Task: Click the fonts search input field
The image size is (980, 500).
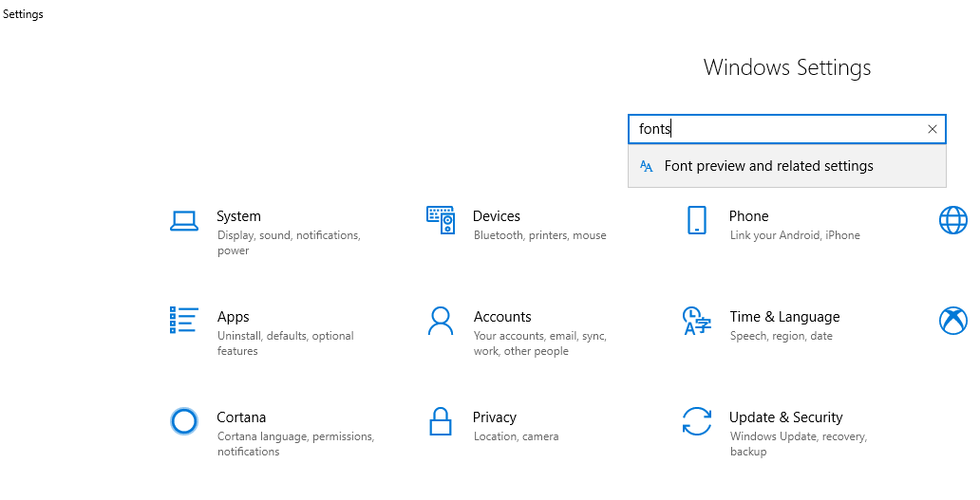Action: pos(787,129)
